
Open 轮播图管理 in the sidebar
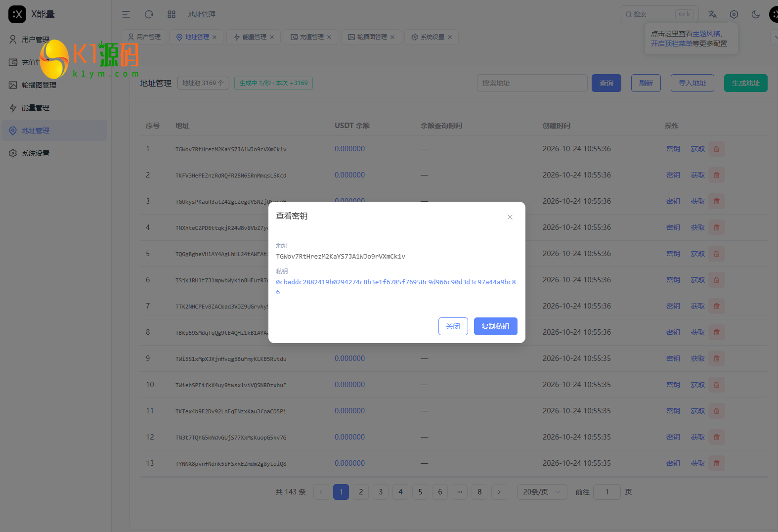pos(54,85)
